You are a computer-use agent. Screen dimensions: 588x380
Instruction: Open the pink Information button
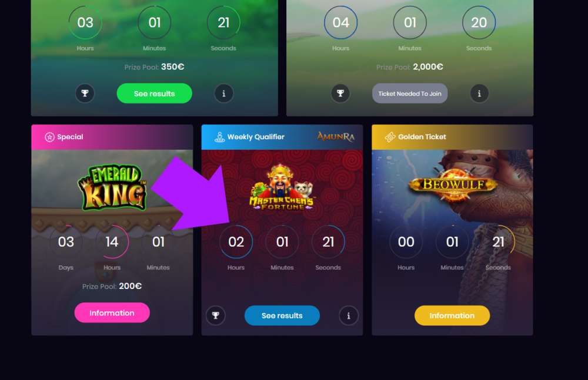(112, 312)
